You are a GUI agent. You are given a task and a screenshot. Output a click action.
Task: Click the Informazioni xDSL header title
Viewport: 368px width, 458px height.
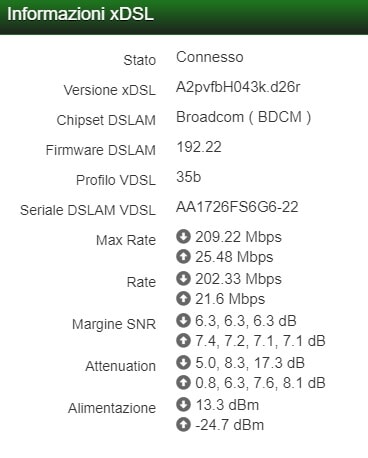(x=80, y=15)
